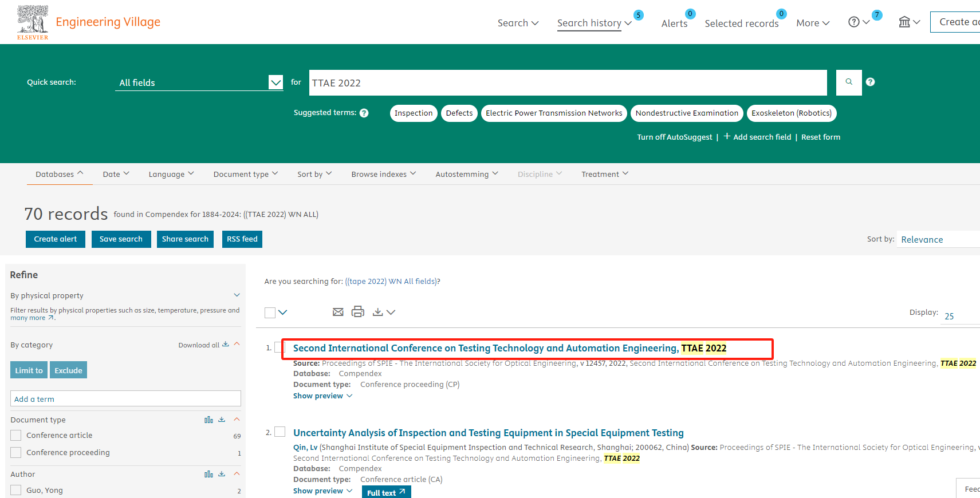Download Author facet data icon
The width and height of the screenshot is (980, 498).
[x=222, y=474]
